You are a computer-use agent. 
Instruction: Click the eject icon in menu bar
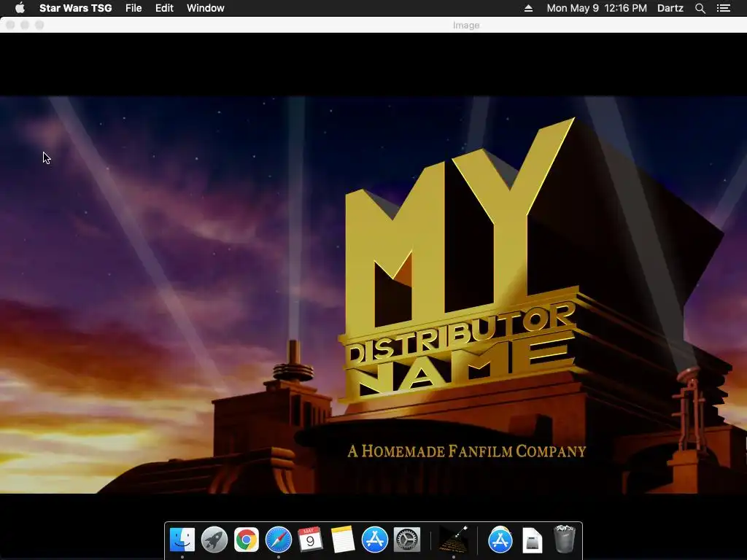pos(528,8)
